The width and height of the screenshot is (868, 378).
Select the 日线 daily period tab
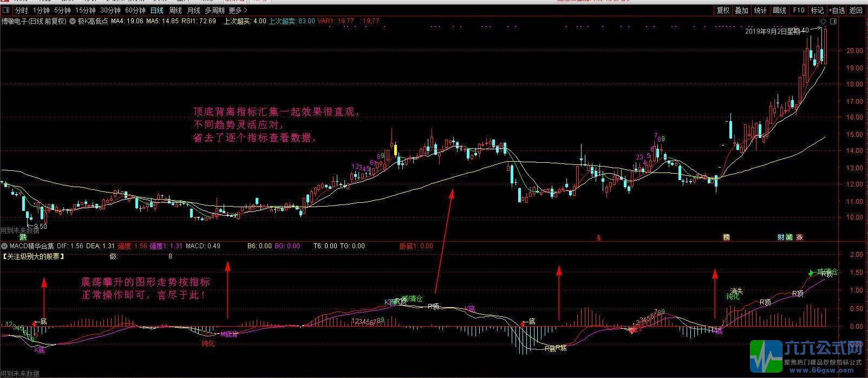[156, 10]
